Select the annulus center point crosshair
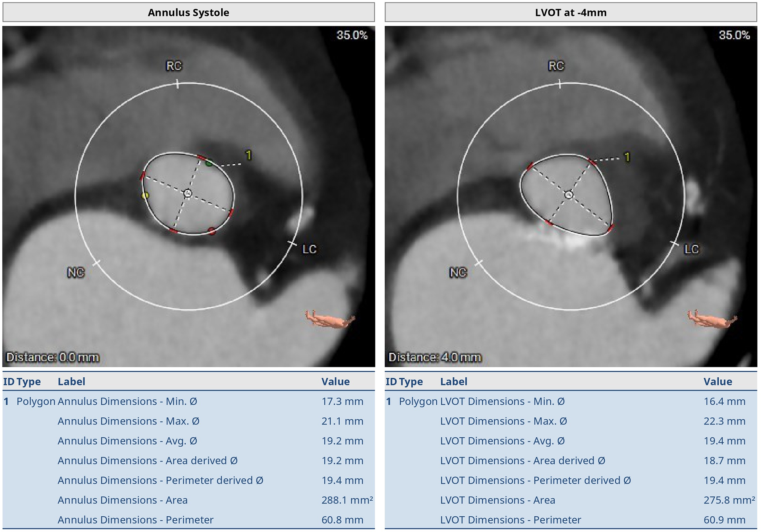This screenshot has width=761, height=532. pos(188,193)
